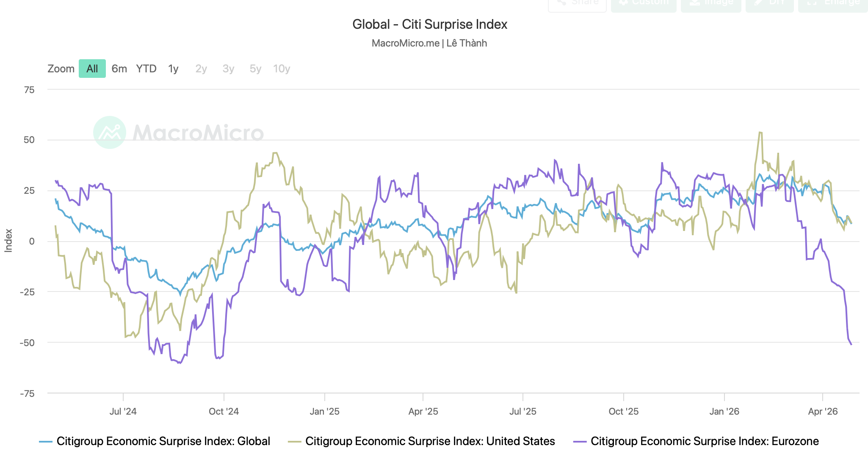
Task: Select the 5y zoom option
Action: tap(255, 69)
